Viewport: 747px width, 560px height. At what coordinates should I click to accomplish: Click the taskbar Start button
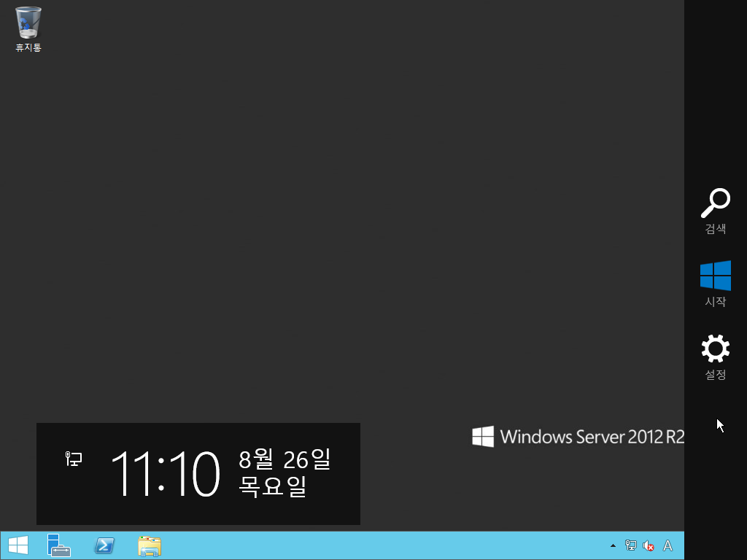point(18,545)
